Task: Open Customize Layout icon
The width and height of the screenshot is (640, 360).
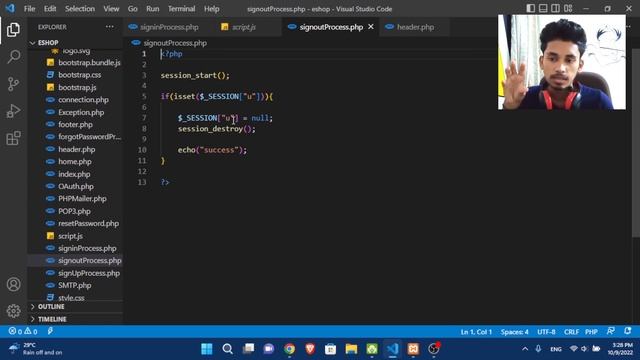Action: click(x=568, y=9)
